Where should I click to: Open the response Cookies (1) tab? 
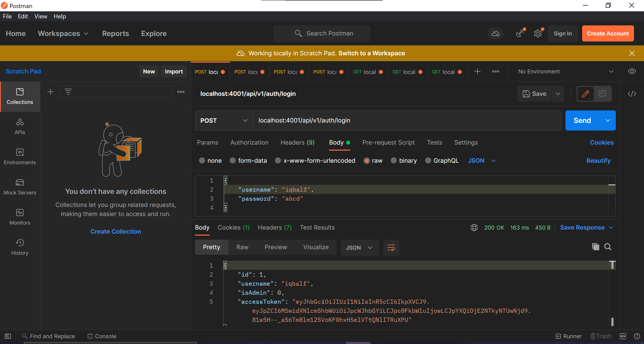point(233,228)
